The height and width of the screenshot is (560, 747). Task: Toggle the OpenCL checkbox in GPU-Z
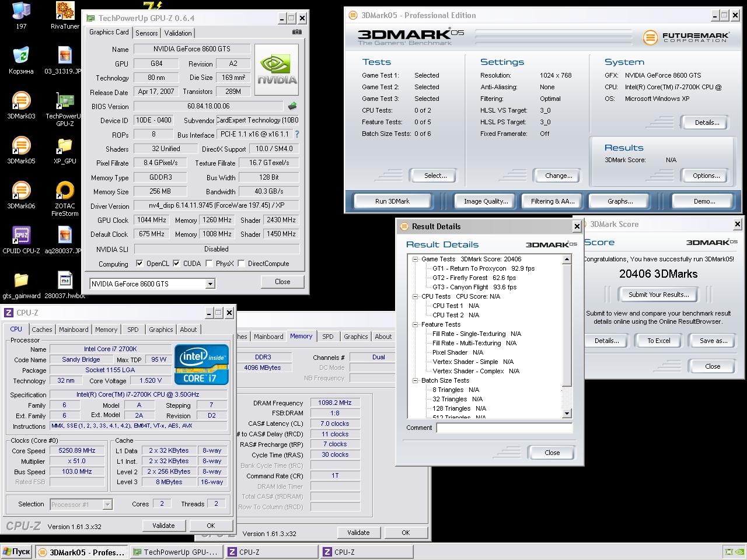(139, 263)
